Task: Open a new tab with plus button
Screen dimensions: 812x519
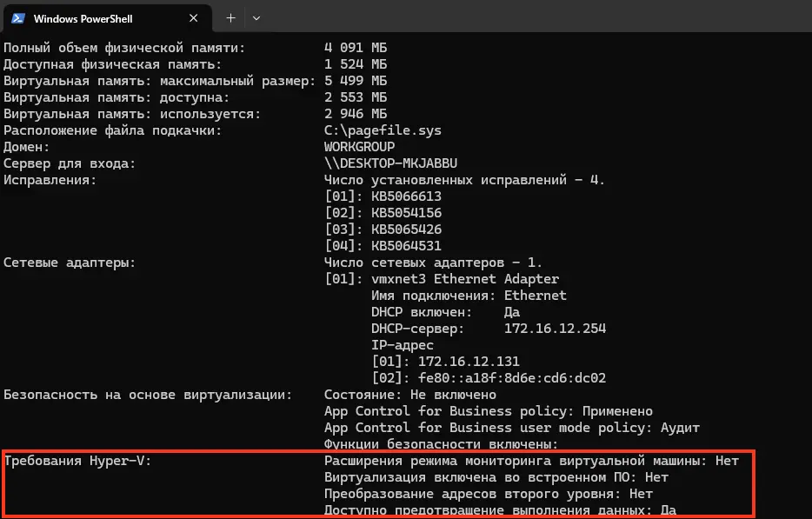Action: (x=230, y=18)
